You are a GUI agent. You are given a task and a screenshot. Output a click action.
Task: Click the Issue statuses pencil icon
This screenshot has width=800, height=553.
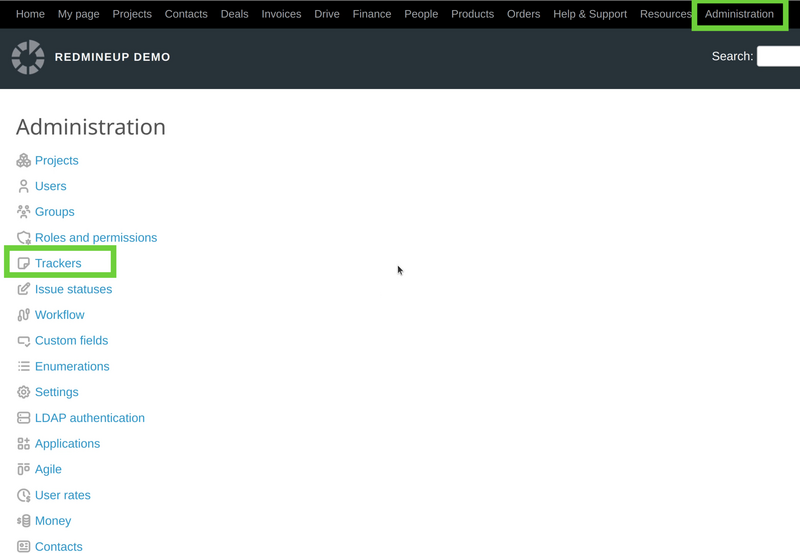pos(23,289)
